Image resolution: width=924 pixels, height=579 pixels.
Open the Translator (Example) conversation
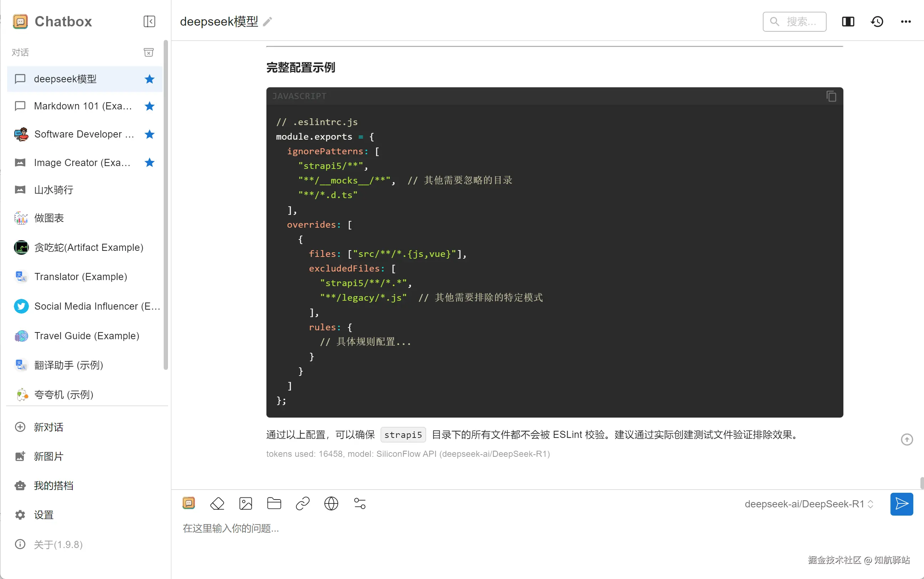tap(81, 276)
